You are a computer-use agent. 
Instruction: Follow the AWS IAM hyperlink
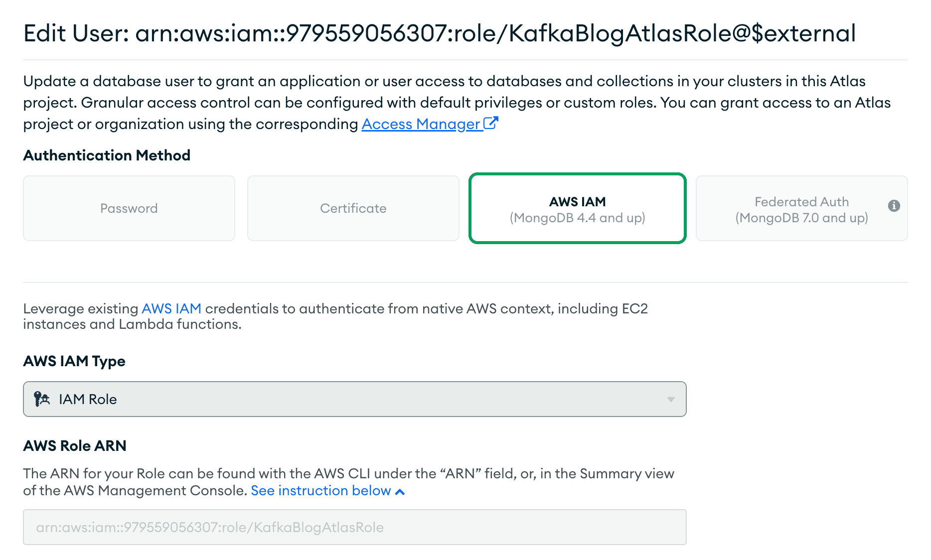tap(171, 308)
